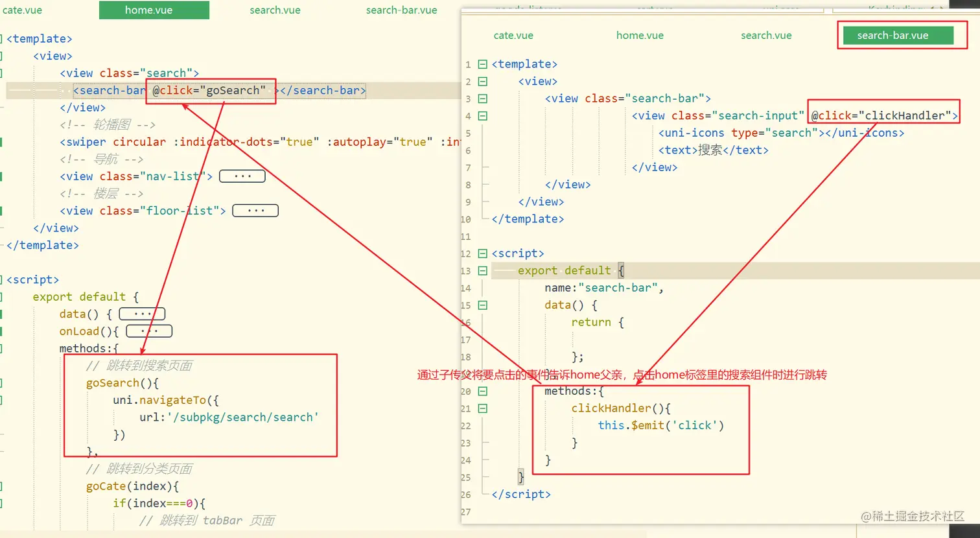Image resolution: width=980 pixels, height=538 pixels.
Task: Collapse the <template> fold marker at line 1
Action: coord(482,64)
